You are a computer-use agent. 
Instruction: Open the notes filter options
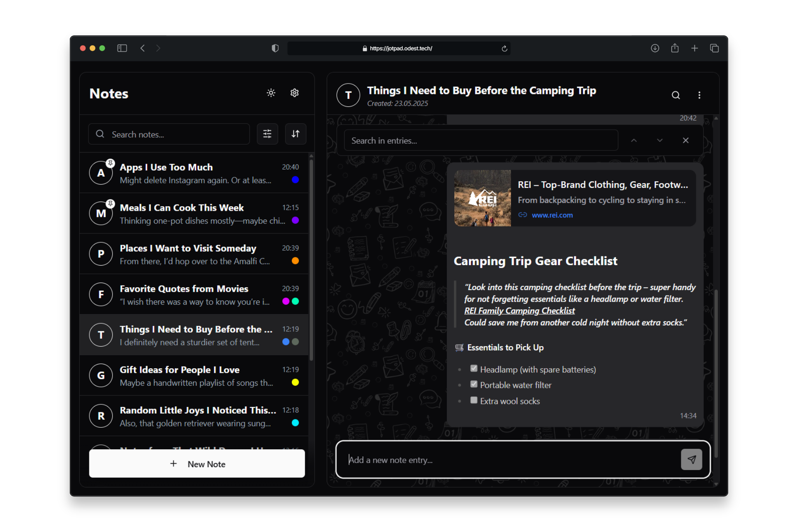click(267, 134)
